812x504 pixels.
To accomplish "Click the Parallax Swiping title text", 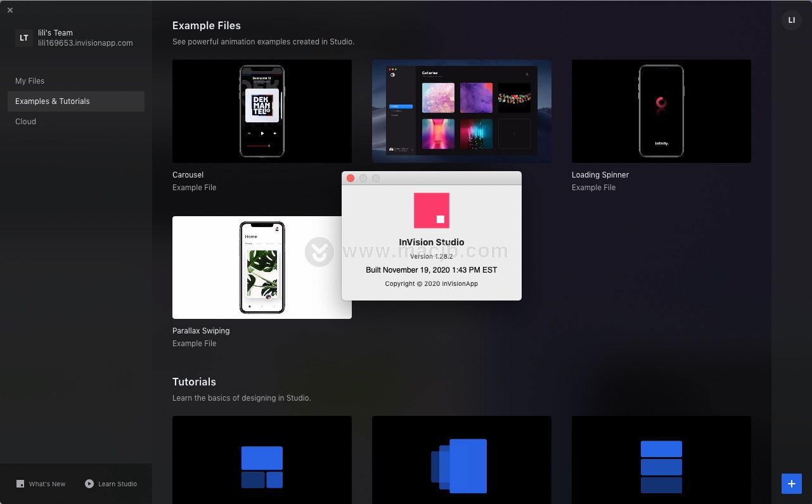I will 201,331.
